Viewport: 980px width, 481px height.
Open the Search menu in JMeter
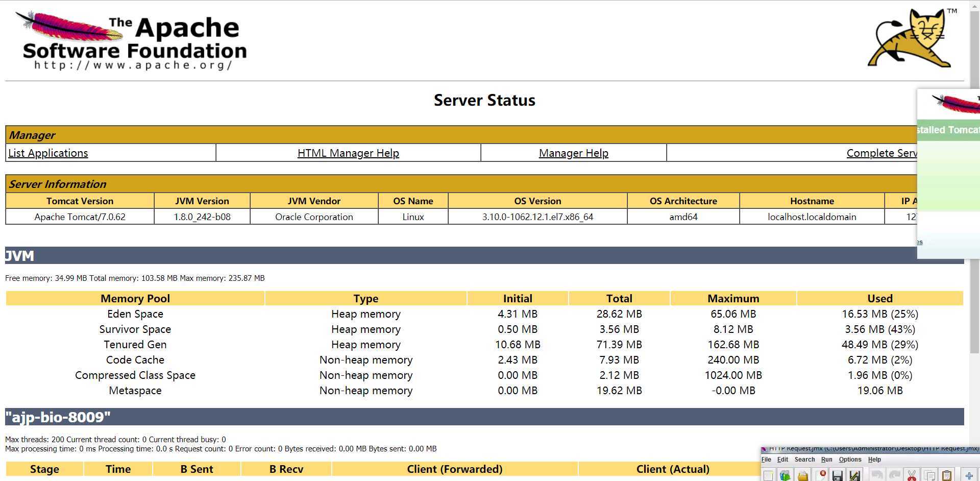(x=804, y=460)
